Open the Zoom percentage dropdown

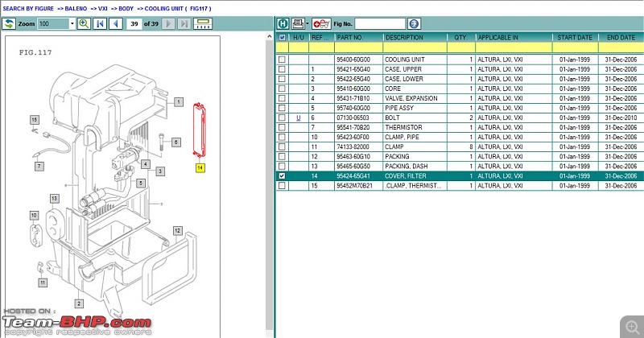72,23
